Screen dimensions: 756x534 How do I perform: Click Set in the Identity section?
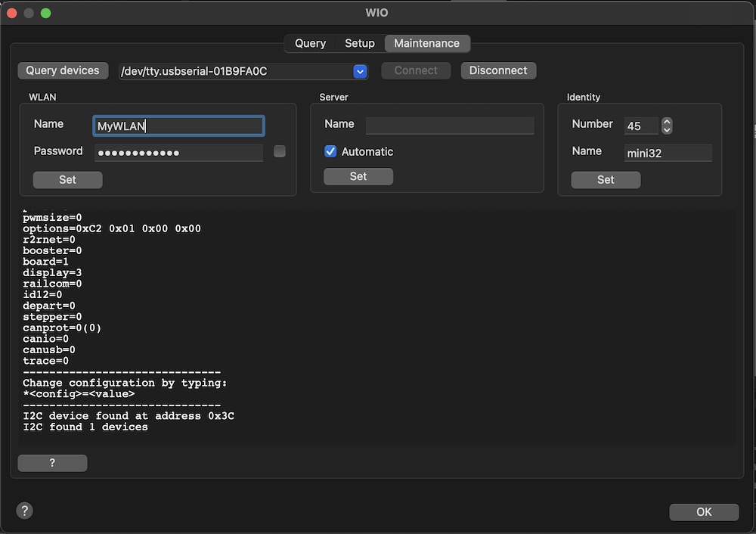(x=606, y=179)
